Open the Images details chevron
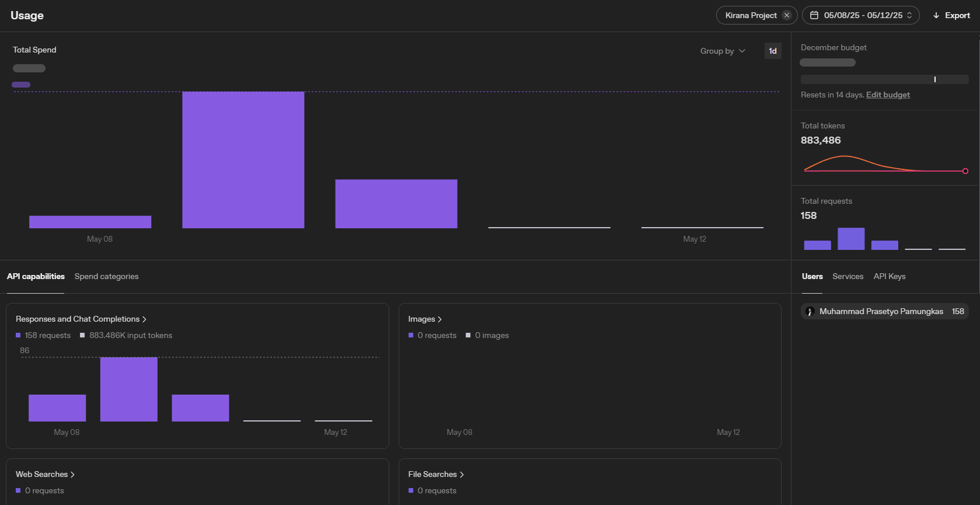 click(440, 319)
